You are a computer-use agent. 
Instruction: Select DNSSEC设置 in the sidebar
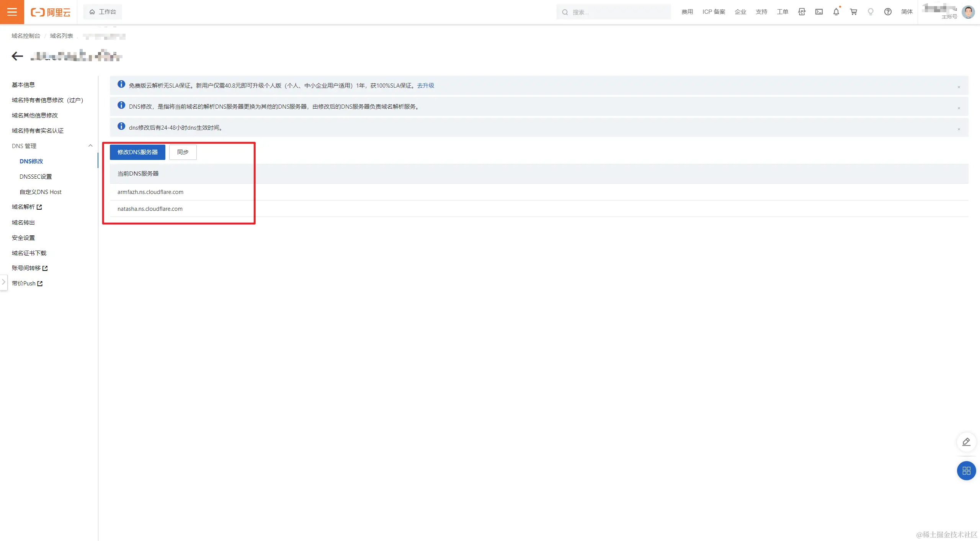click(36, 176)
